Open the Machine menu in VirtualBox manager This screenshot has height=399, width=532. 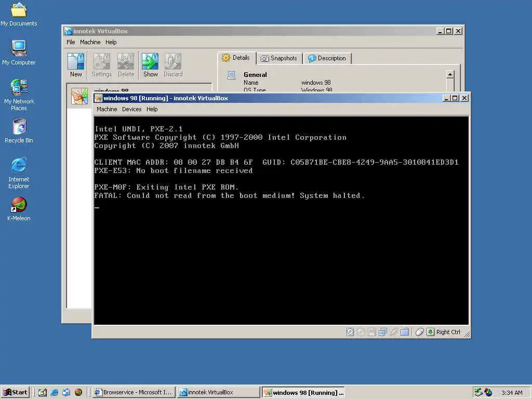(x=90, y=42)
